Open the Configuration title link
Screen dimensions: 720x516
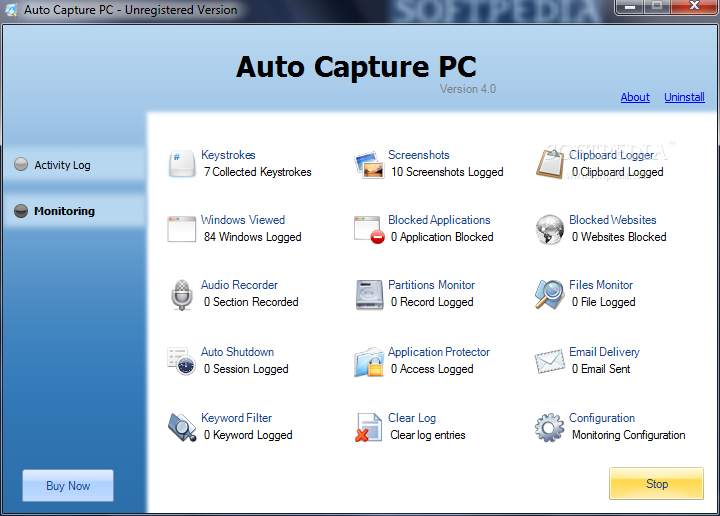coord(602,418)
